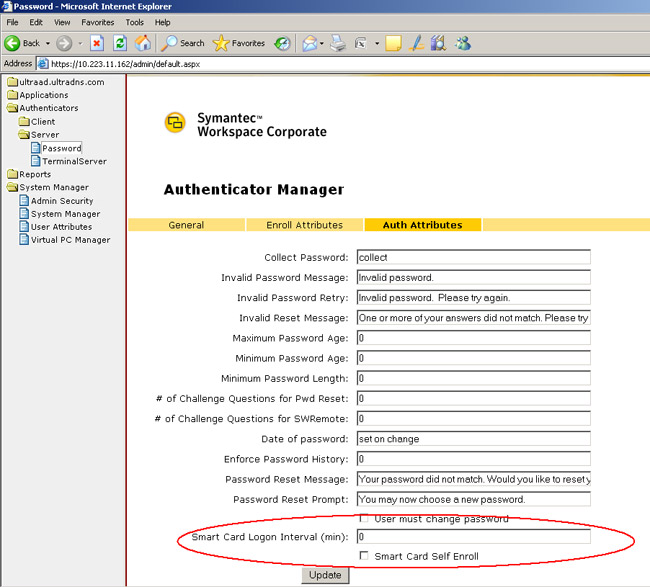This screenshot has width=650, height=587.
Task: Open the Back button history dropdown arrow
Action: pos(46,43)
